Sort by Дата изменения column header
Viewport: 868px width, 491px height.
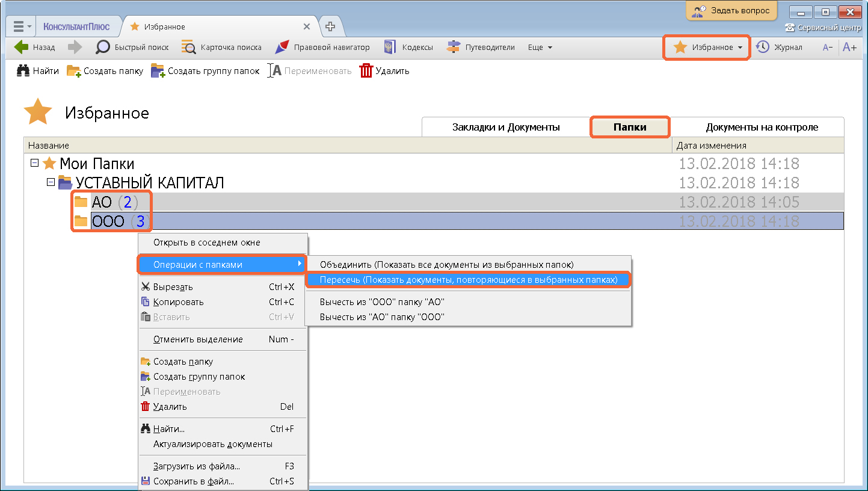(758, 145)
